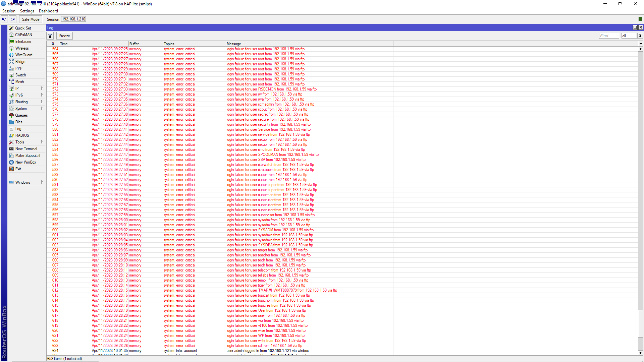Open the Session menu
Viewport: 644px width, 362px height.
(x=9, y=11)
